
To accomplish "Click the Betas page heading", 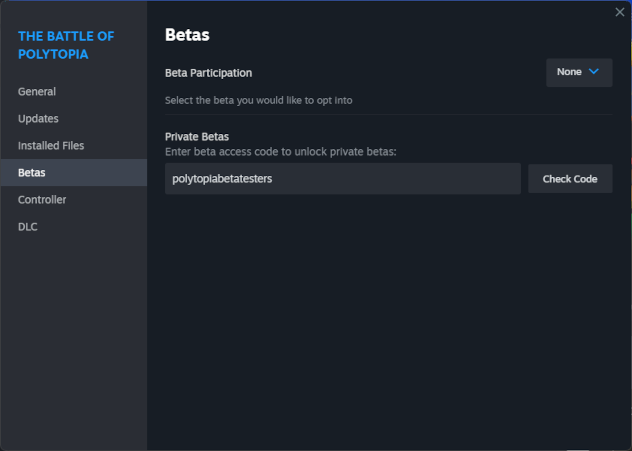I will pyautogui.click(x=187, y=36).
